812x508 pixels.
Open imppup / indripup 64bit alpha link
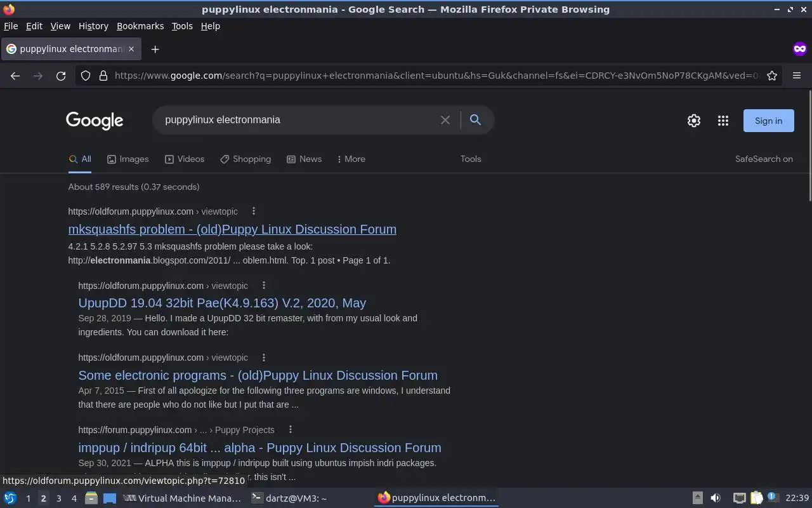click(259, 448)
